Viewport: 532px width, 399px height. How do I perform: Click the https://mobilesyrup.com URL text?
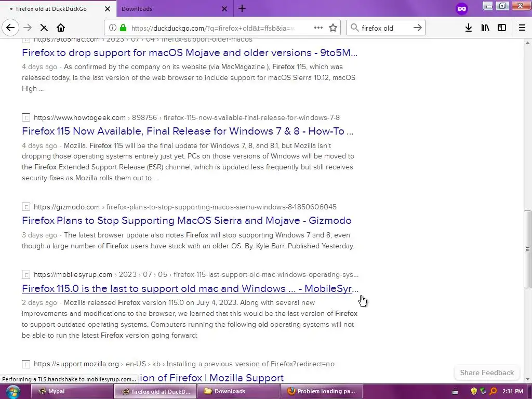(73, 275)
